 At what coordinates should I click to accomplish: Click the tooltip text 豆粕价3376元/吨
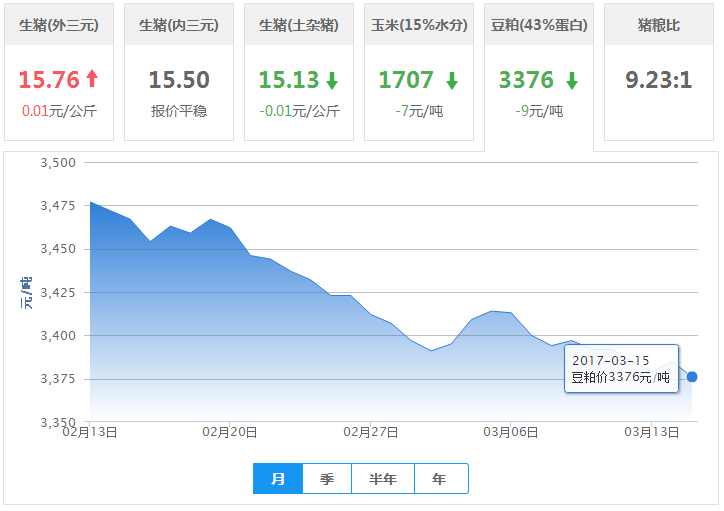click(621, 377)
